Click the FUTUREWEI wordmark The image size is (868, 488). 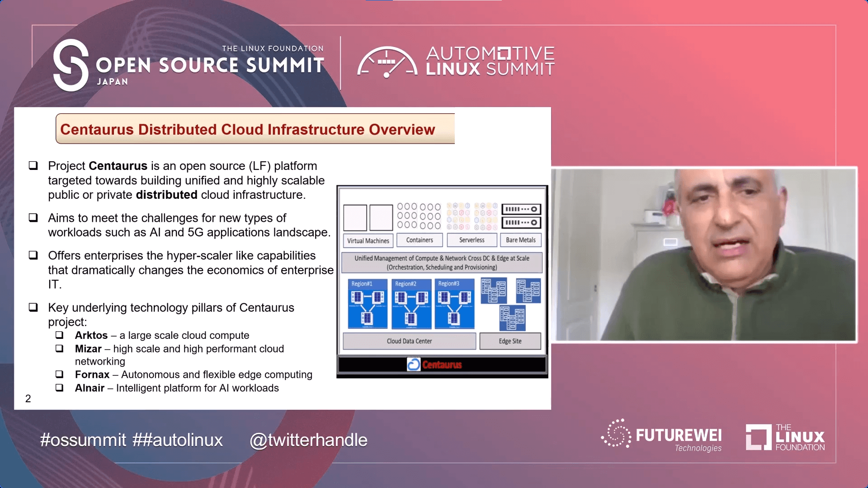point(679,435)
